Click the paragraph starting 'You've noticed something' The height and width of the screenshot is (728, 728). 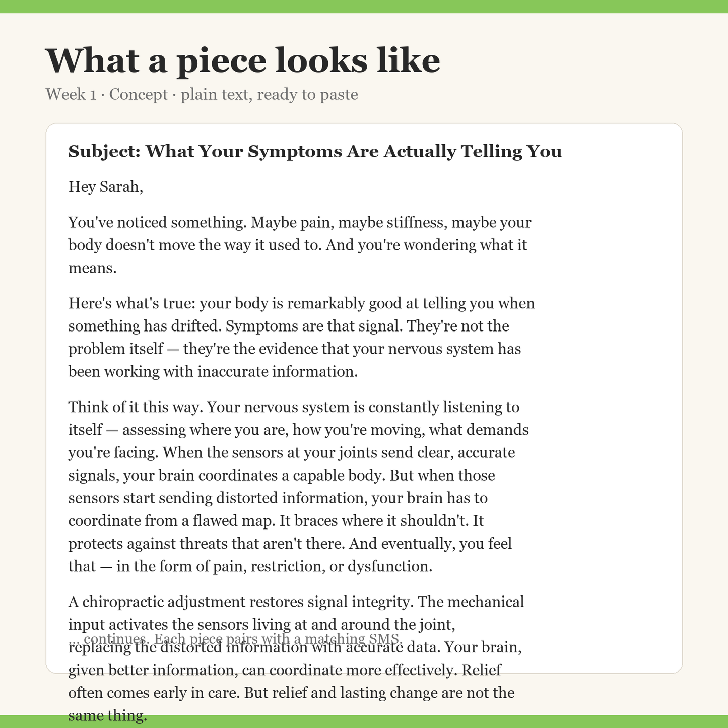pos(300,245)
